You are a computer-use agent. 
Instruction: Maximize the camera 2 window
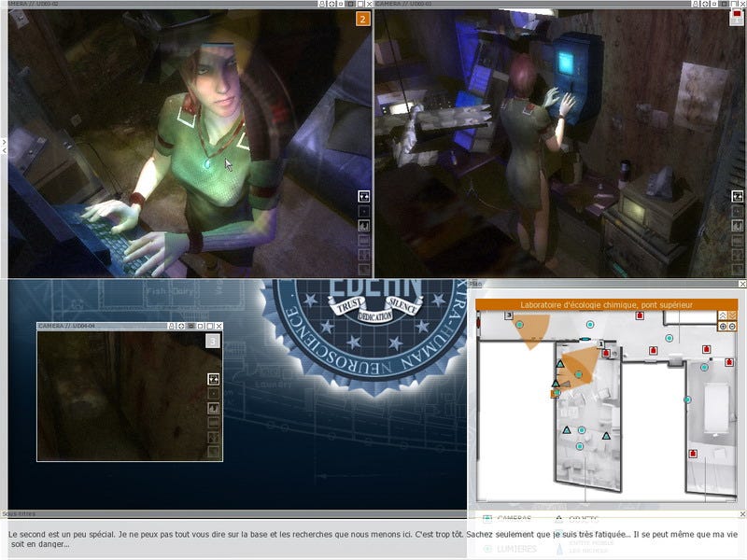(x=360, y=4)
